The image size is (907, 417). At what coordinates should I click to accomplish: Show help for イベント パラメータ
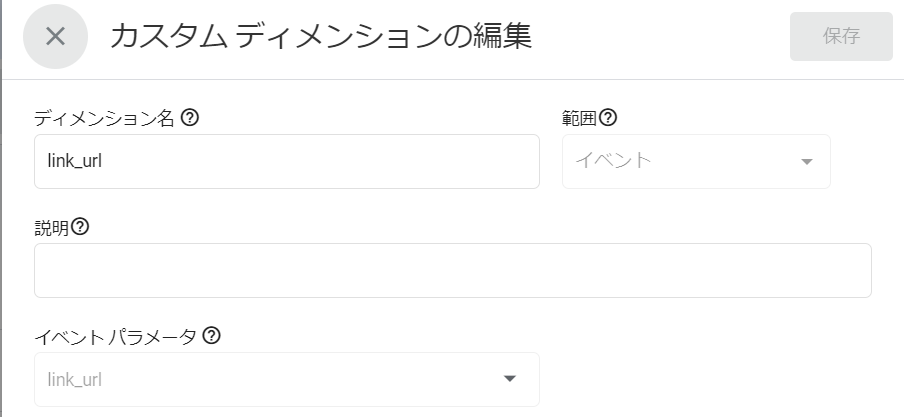(211, 335)
